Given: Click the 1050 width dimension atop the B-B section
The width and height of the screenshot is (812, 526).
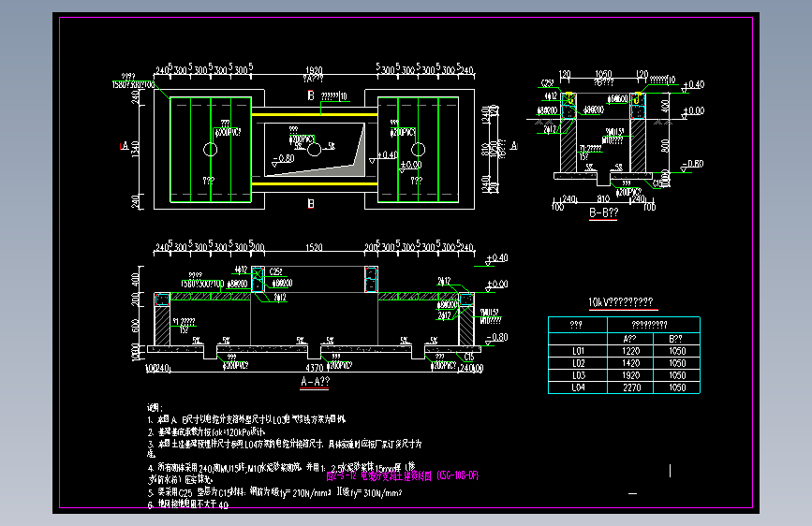Looking at the screenshot, I should click(603, 75).
